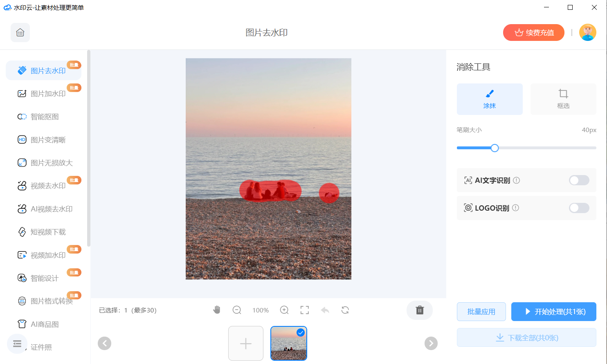Open 智能设计 in the sidebar
Image resolution: width=607 pixels, height=364 pixels.
click(43, 278)
